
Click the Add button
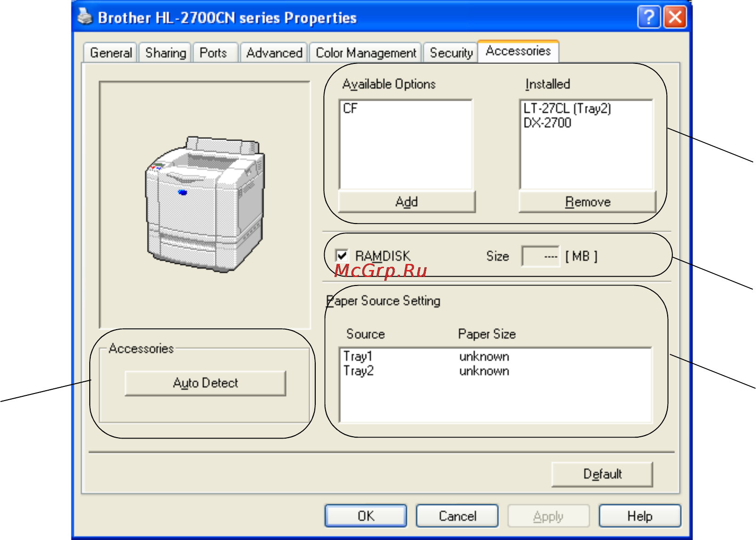406,202
